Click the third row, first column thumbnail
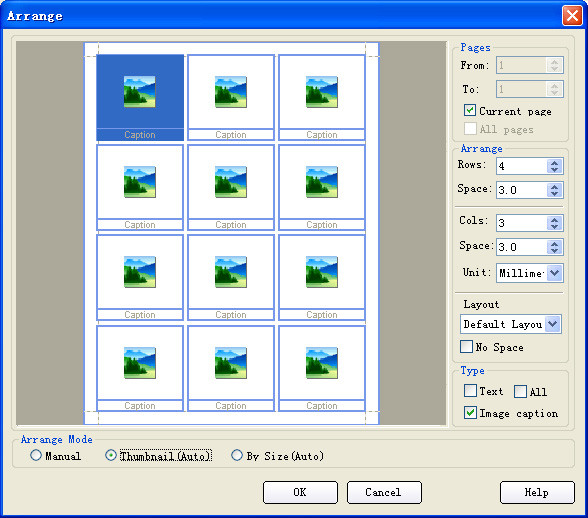 pyautogui.click(x=140, y=272)
